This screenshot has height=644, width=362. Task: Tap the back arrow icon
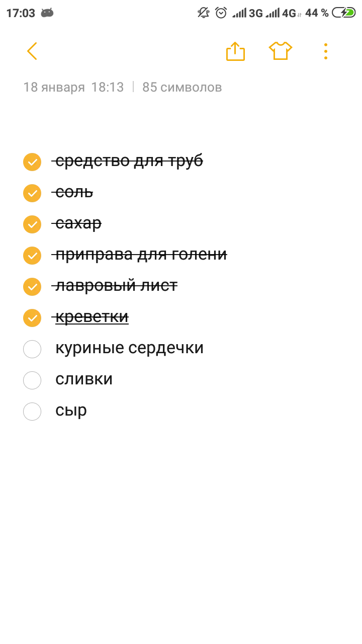pos(32,51)
